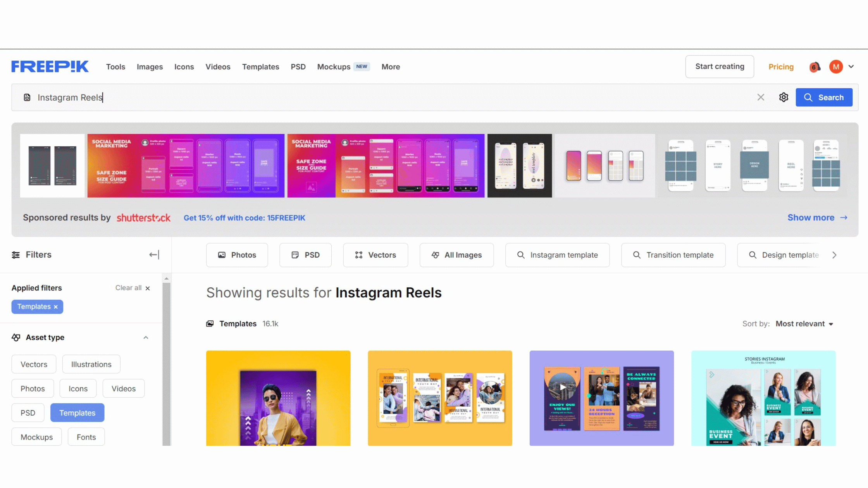Clear the search field with the X icon

[x=761, y=97]
